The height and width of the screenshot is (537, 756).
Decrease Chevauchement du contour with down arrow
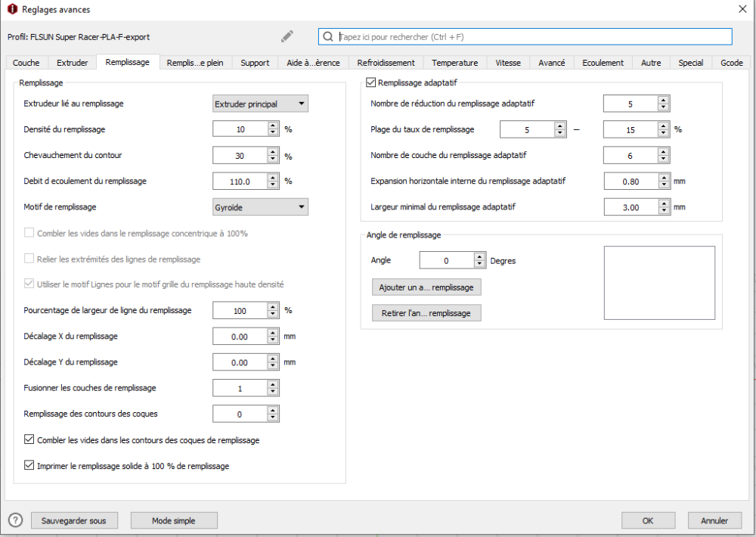click(273, 160)
